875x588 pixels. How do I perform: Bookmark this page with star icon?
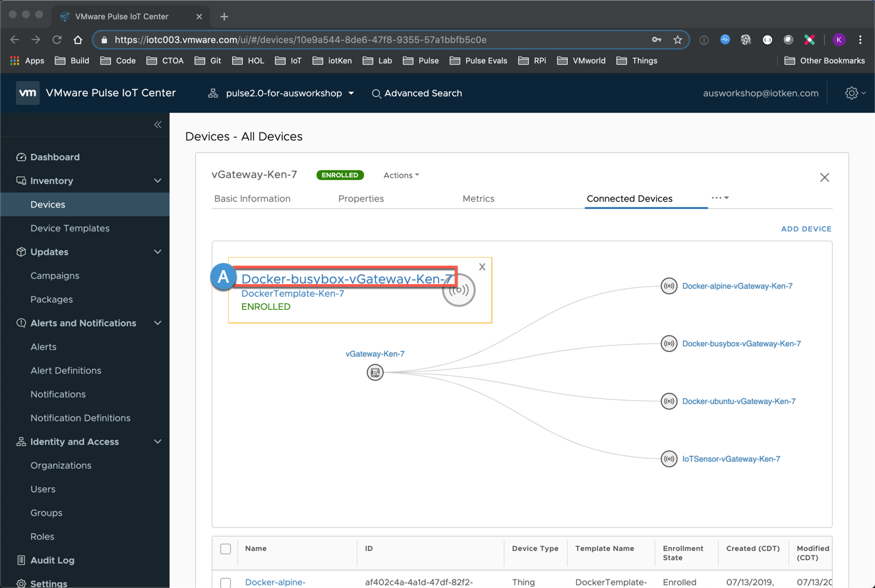point(677,40)
